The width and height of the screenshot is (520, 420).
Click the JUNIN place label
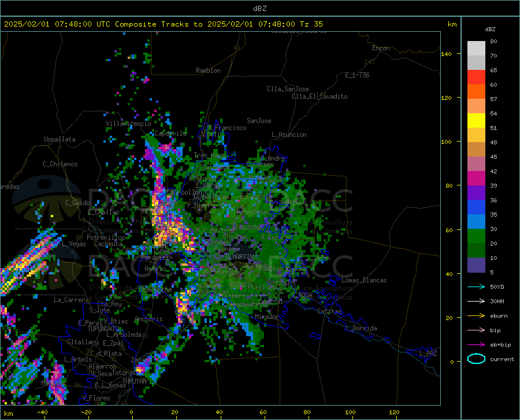point(233,273)
